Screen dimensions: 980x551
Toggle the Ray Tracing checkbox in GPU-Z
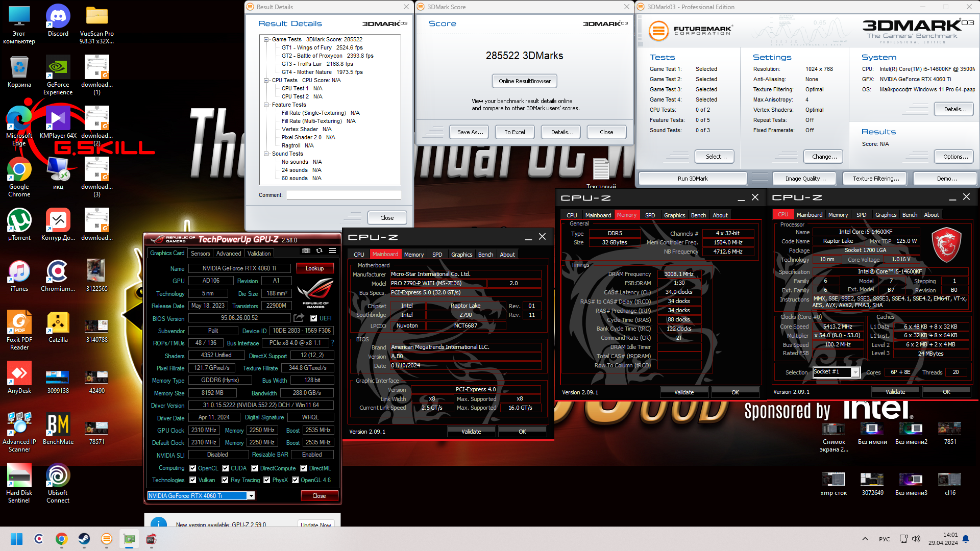(225, 480)
